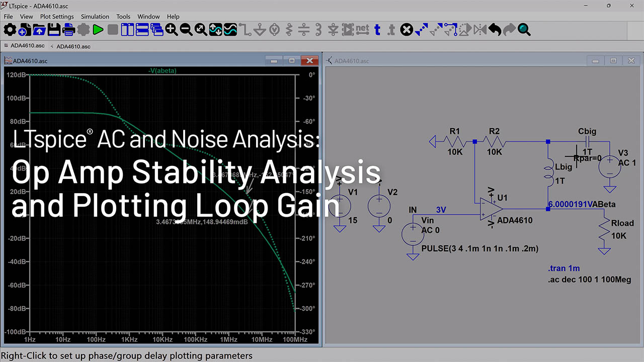Select the net label tool
644x362 pixels.
[x=362, y=30]
